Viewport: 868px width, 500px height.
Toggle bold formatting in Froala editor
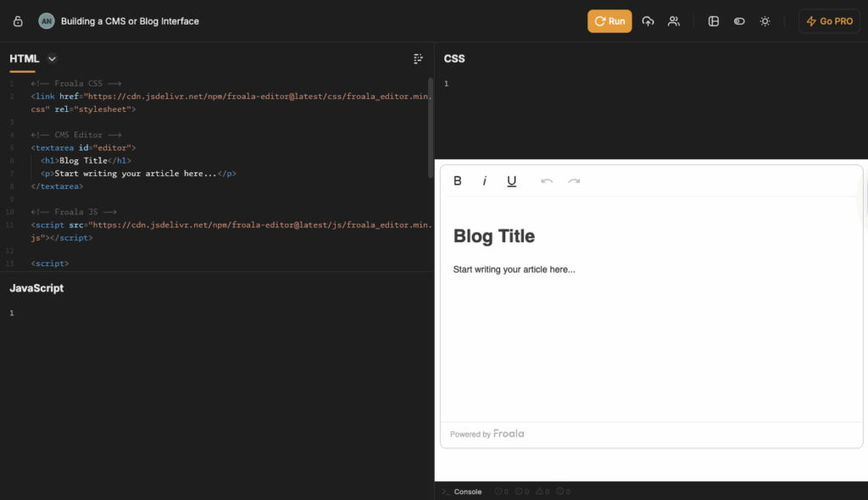click(457, 181)
